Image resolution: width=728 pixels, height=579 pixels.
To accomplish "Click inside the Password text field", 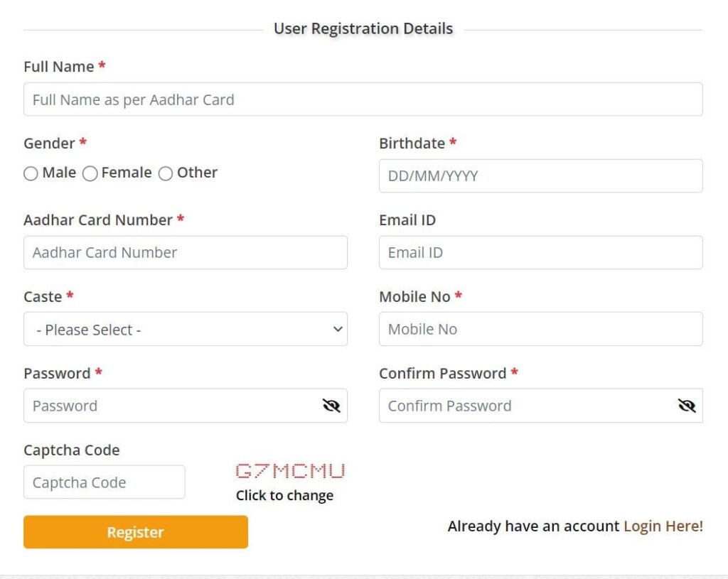I will click(x=171, y=406).
